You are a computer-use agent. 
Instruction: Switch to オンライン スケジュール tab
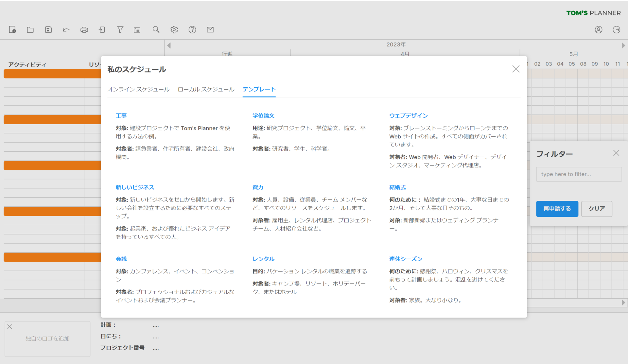coord(138,89)
